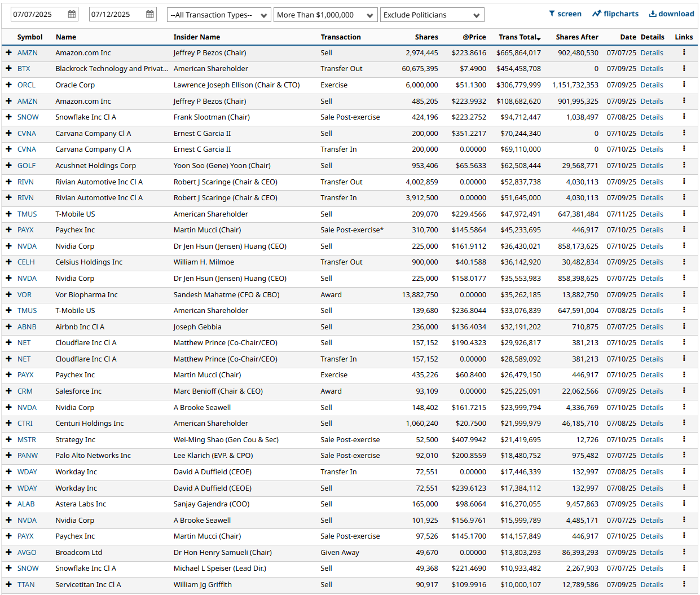View Details for Salesforce Award transaction
The image size is (700, 595).
(652, 391)
